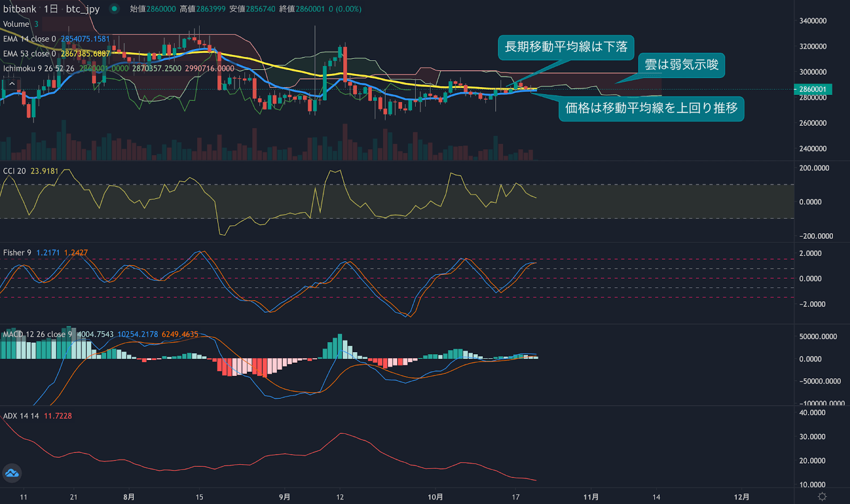Click the TradingView cloud logo bottom-left
The image size is (850, 504).
click(12, 473)
